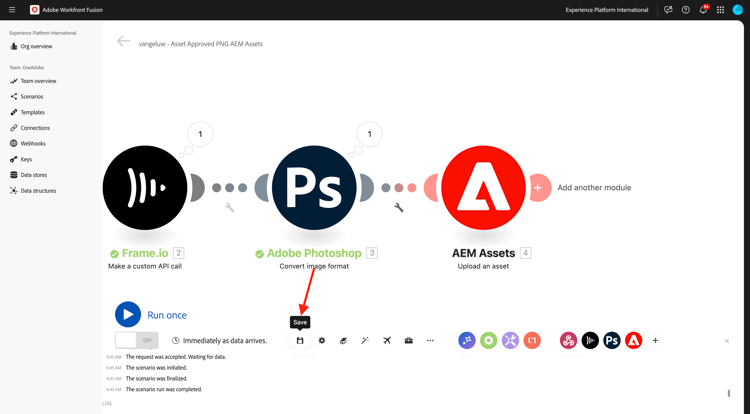Open the organization switcher 'Experience Platform International'
The width and height of the screenshot is (750, 414).
click(x=607, y=10)
